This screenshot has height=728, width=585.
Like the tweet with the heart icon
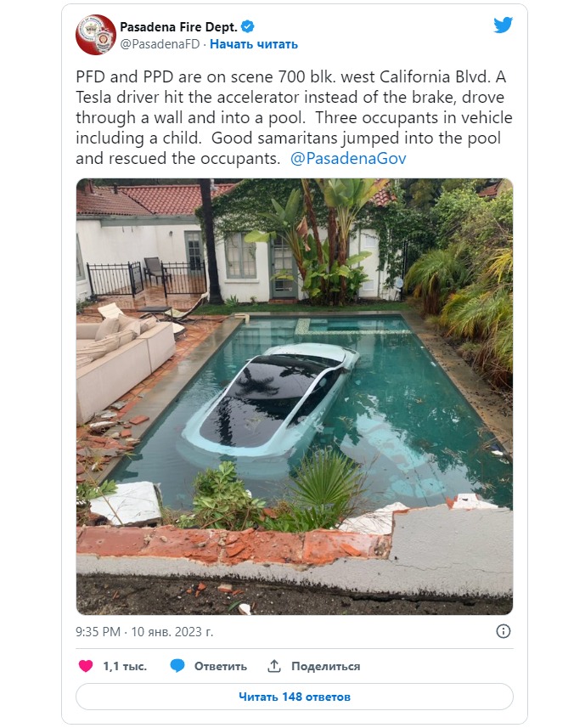point(86,666)
